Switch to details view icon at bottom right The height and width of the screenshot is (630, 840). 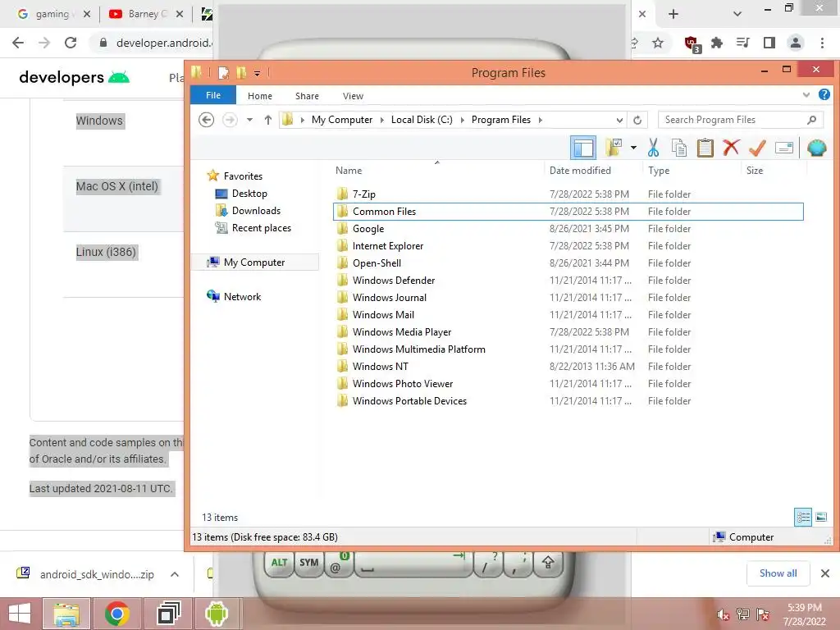(x=803, y=517)
